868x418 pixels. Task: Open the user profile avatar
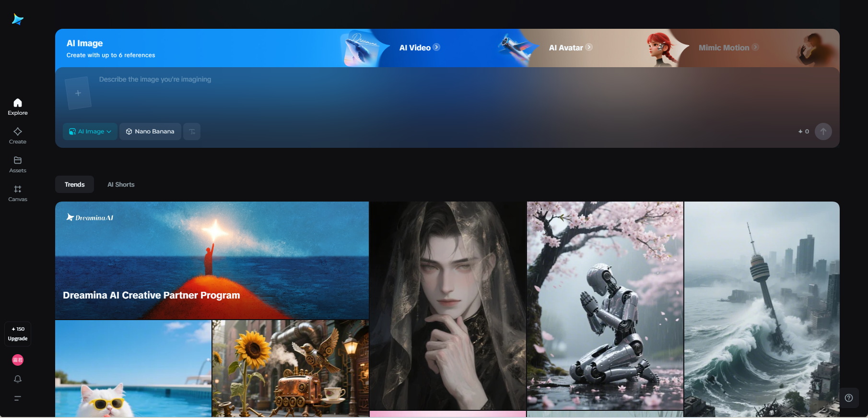[x=18, y=360]
